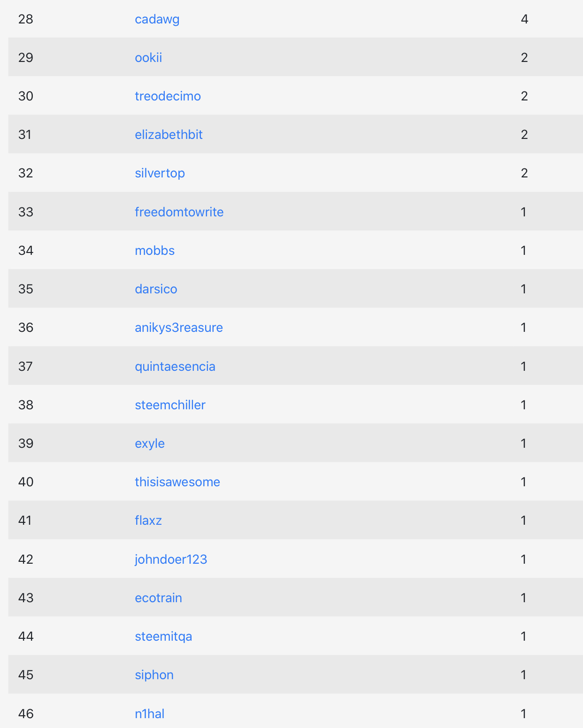Image resolution: width=583 pixels, height=728 pixels.
Task: Open the mobbs user link
Action: (x=154, y=251)
